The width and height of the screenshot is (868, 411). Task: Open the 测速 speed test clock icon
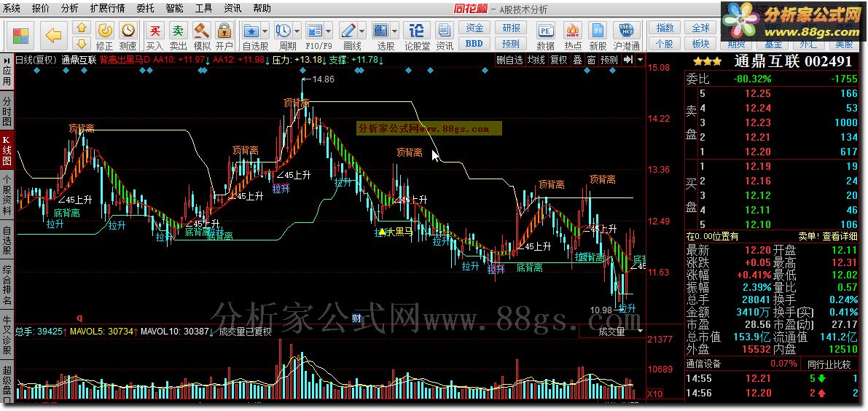[128, 31]
